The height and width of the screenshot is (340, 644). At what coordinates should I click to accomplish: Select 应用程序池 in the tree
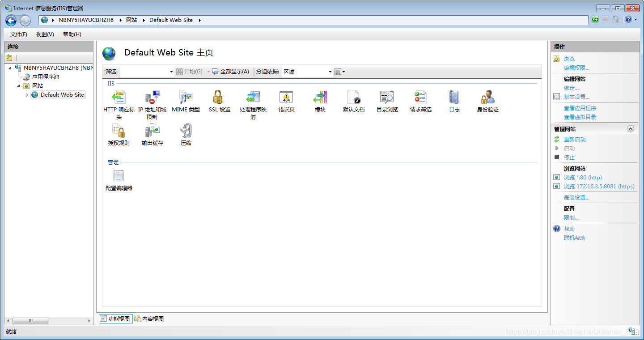pyautogui.click(x=45, y=77)
